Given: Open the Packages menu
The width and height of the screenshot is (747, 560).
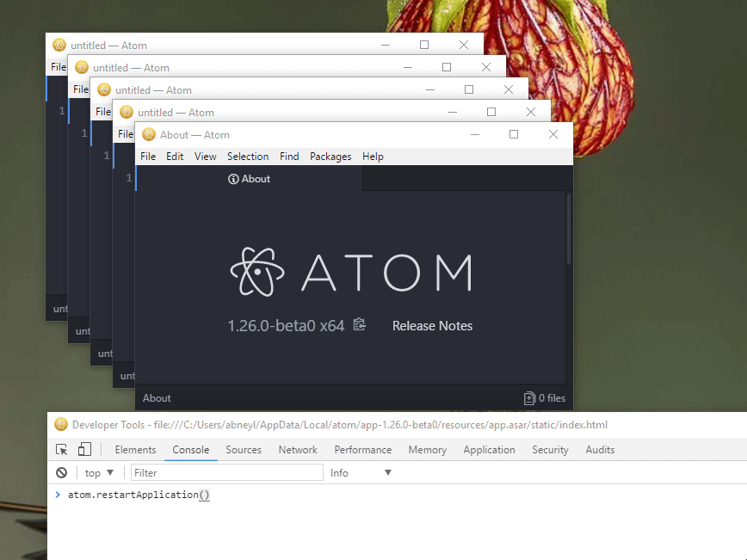Looking at the screenshot, I should 330,157.
